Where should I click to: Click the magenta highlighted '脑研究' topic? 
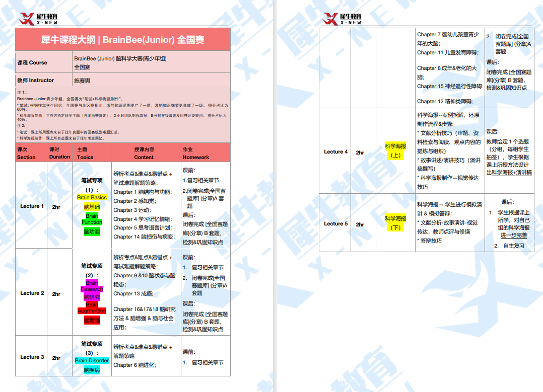coord(92,297)
